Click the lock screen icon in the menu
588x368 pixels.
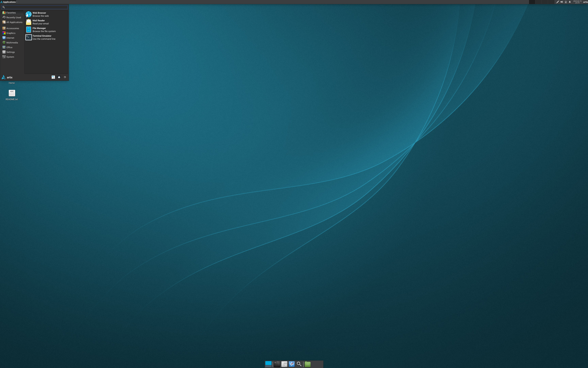click(x=59, y=77)
